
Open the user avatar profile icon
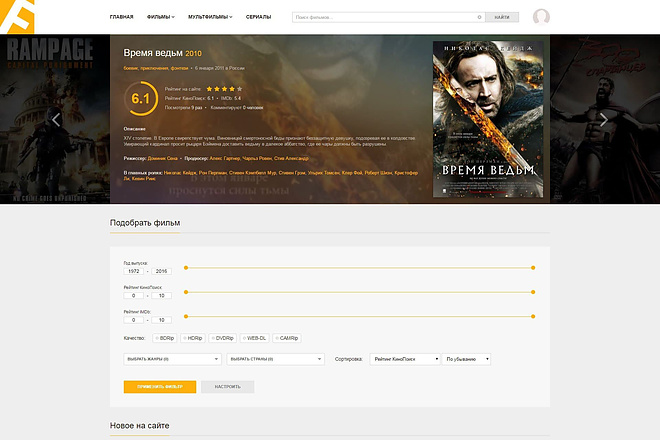(x=541, y=17)
